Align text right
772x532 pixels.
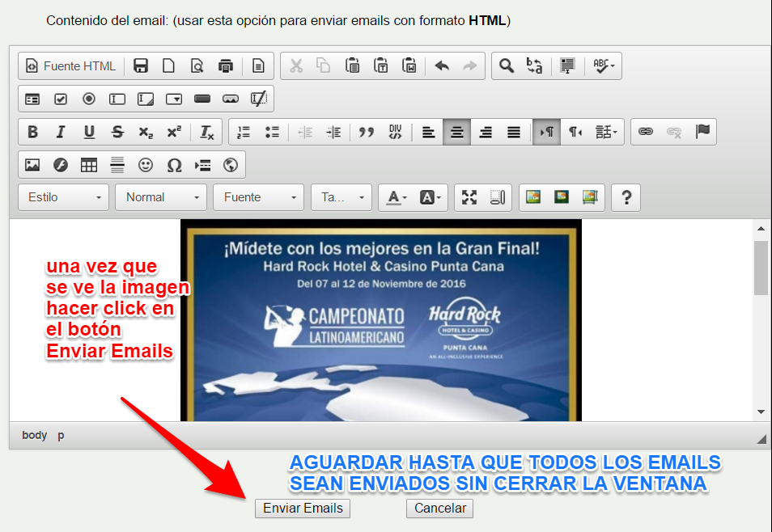pos(486,132)
